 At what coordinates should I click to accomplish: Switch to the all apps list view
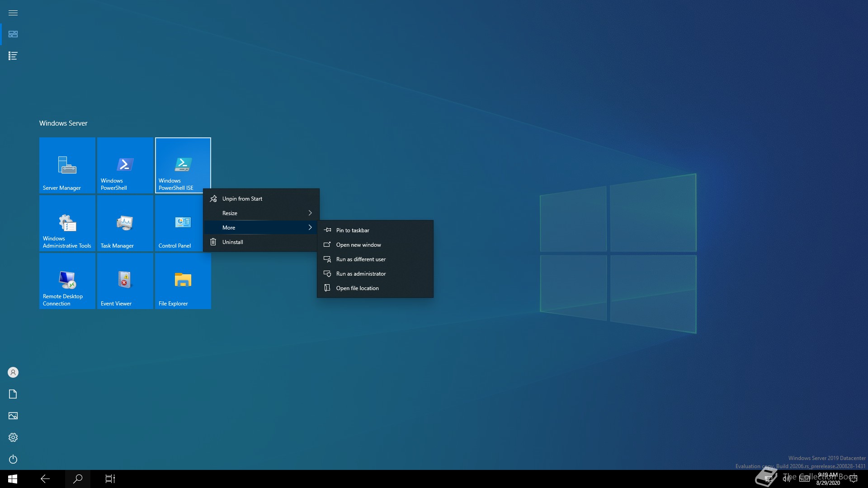click(x=13, y=56)
